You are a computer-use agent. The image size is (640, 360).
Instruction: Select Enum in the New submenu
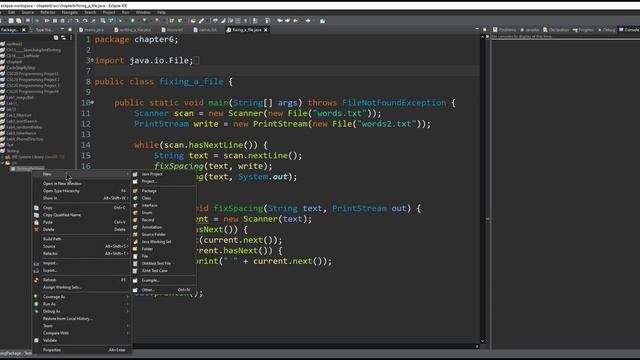coord(164,213)
